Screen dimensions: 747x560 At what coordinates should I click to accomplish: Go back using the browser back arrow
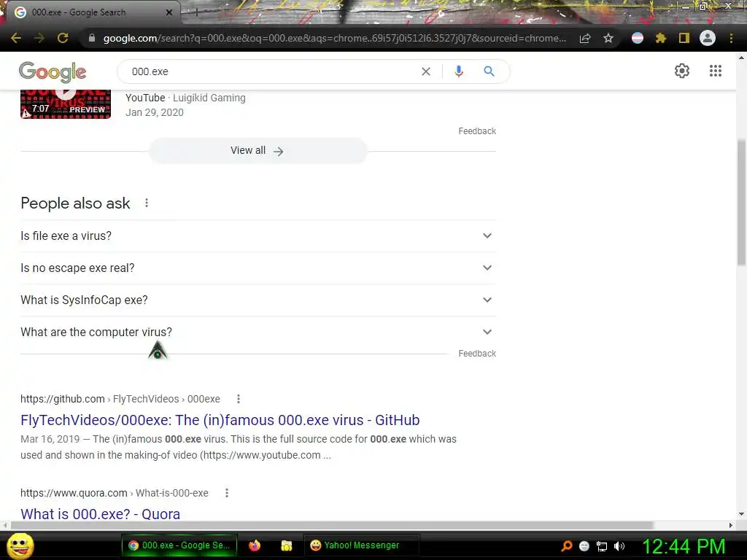pos(16,38)
